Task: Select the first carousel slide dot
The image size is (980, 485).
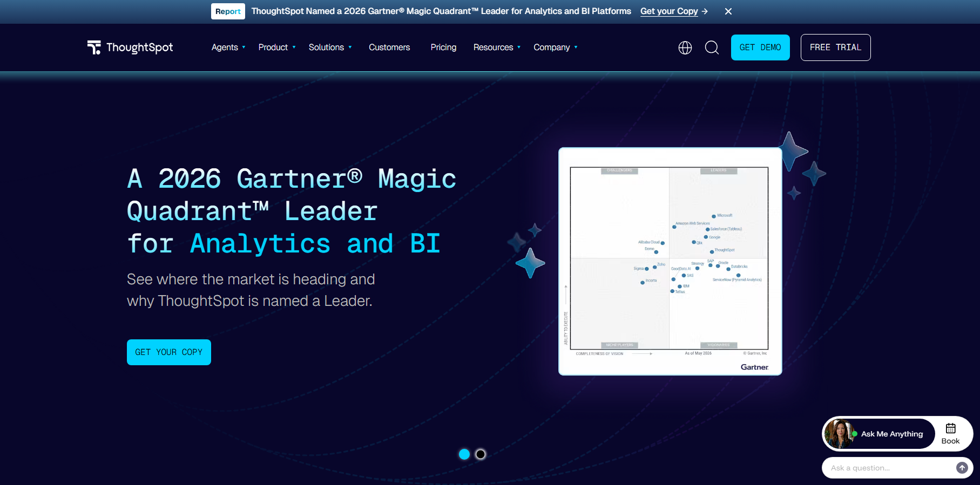Action: (464, 454)
